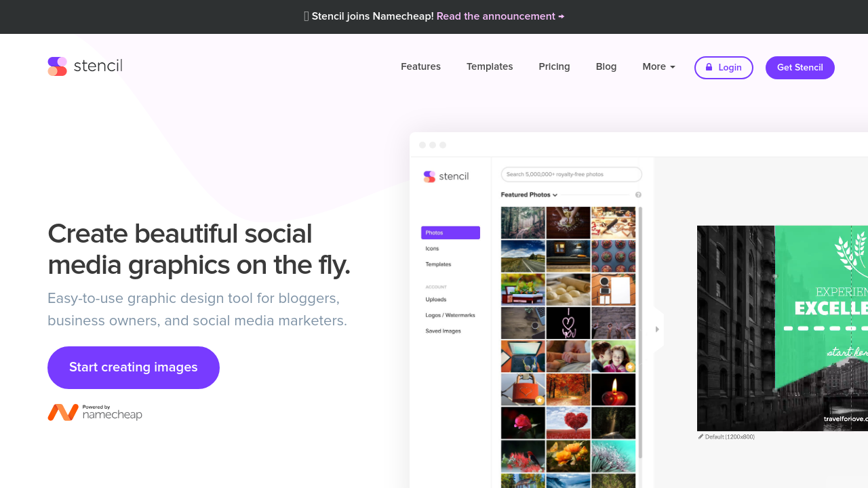Click the Stencil logo inside app preview
This screenshot has width=868, height=488.
(446, 176)
